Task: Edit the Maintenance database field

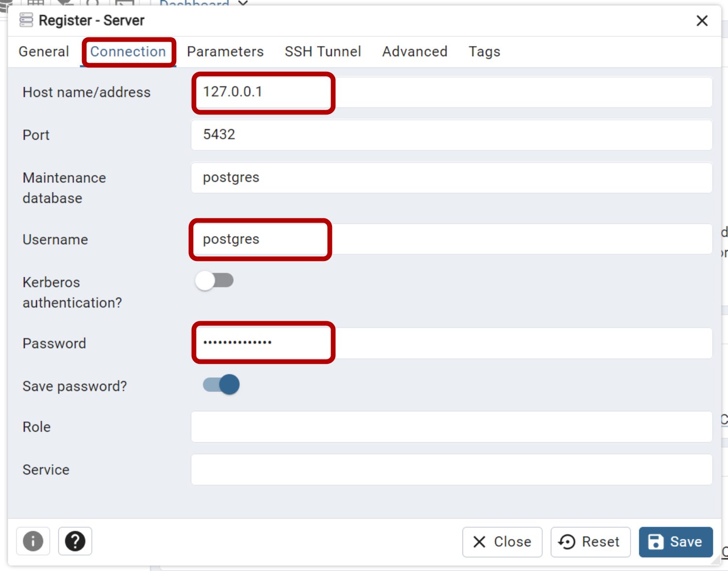Action: coord(451,178)
